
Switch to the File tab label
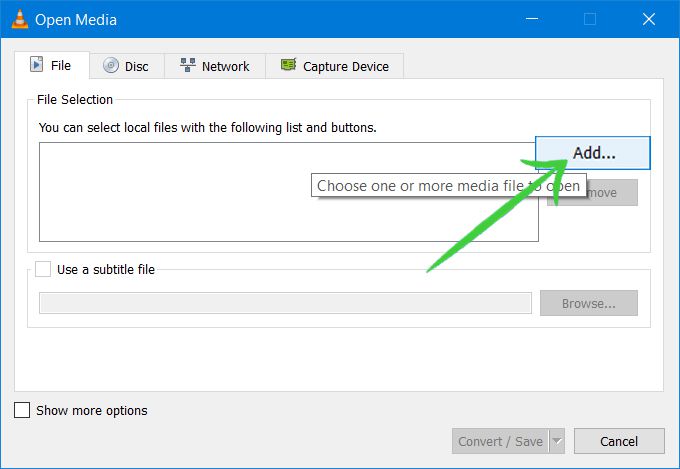[x=61, y=66]
